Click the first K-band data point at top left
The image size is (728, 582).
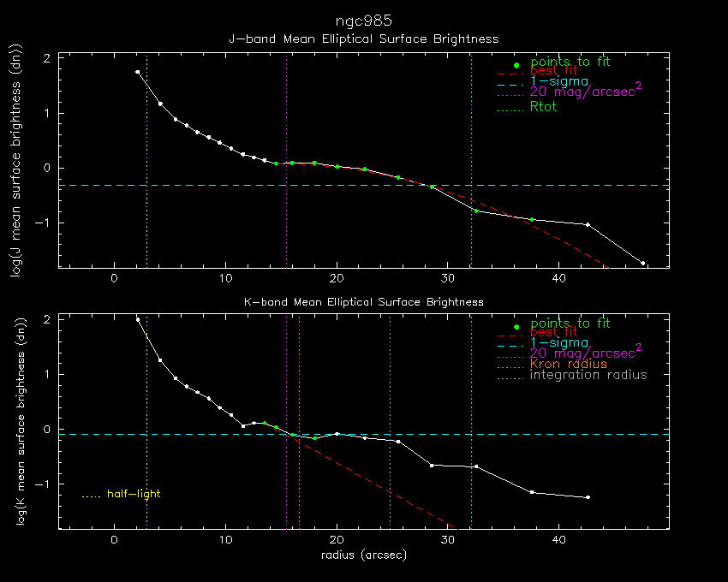coord(138,319)
